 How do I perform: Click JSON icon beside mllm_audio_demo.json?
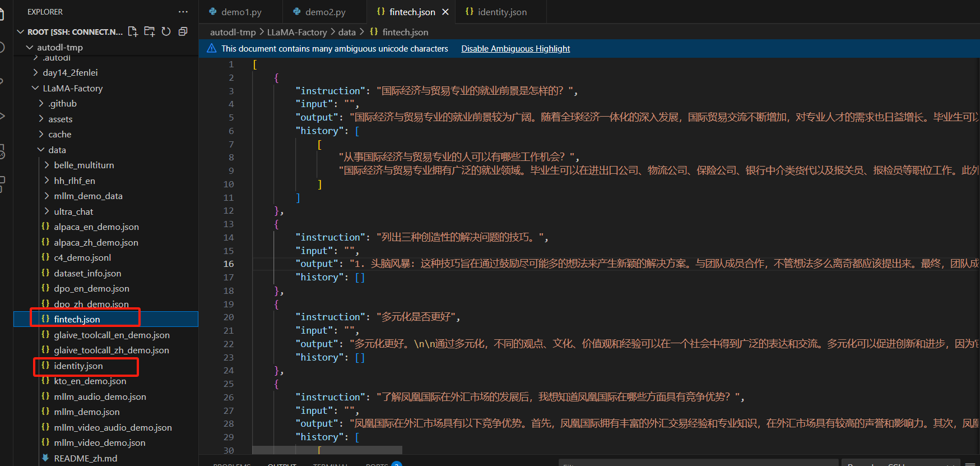pyautogui.click(x=45, y=396)
